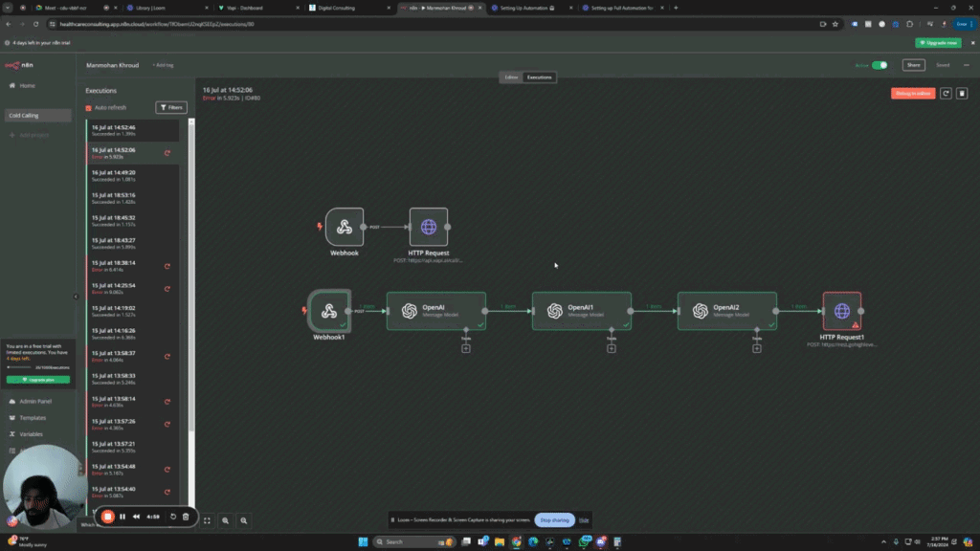Click the Debug in editor button
The width and height of the screenshot is (980, 551).
click(x=912, y=94)
